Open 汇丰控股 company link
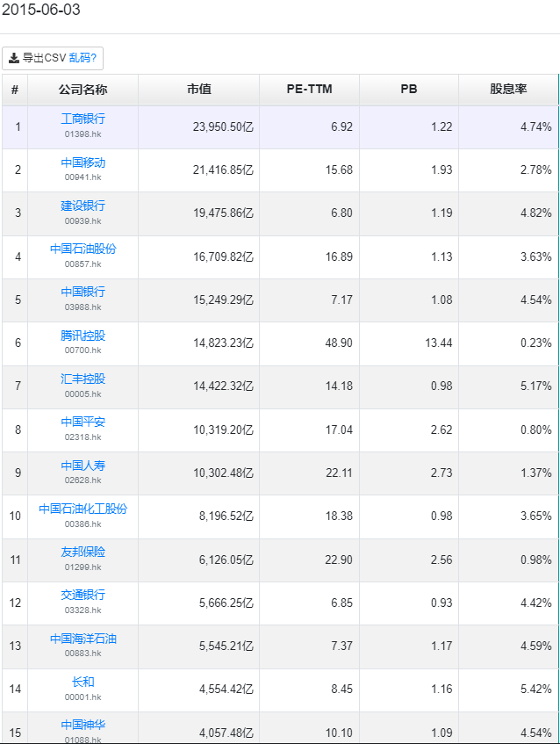The height and width of the screenshot is (744, 560). [x=83, y=379]
